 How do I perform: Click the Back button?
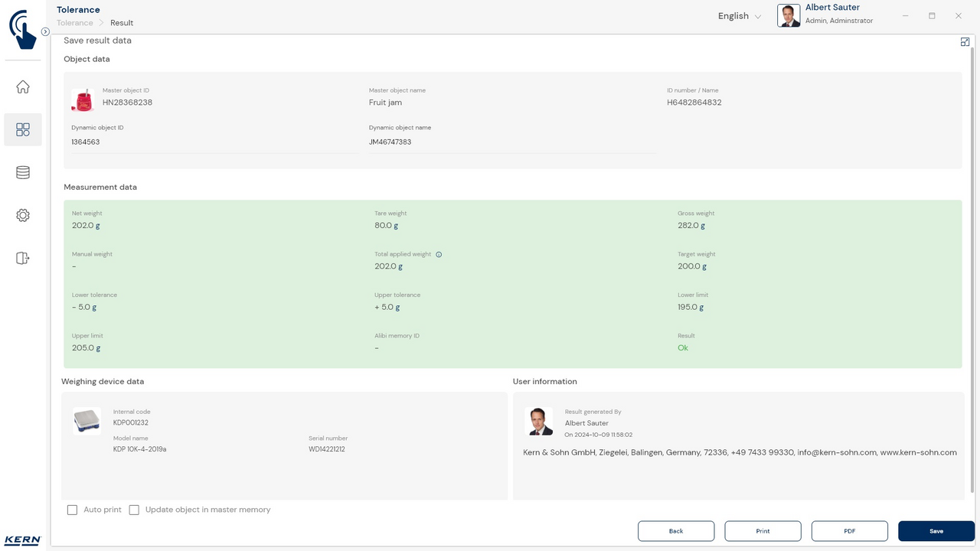tap(676, 531)
